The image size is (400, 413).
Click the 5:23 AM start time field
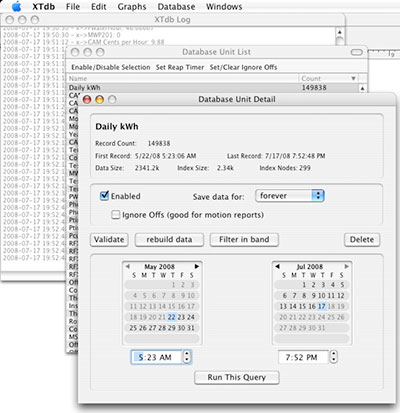point(157,357)
